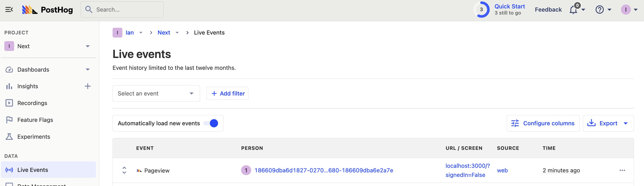Expand the Pageview event row

124,170
